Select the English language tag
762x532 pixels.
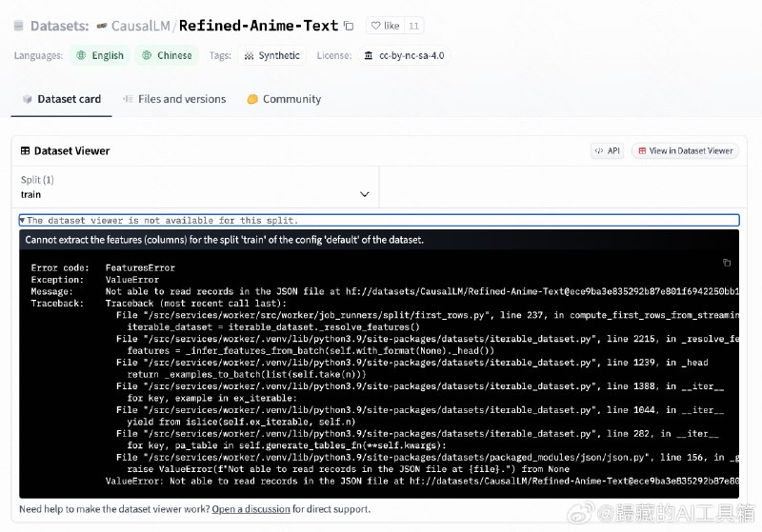click(x=100, y=55)
